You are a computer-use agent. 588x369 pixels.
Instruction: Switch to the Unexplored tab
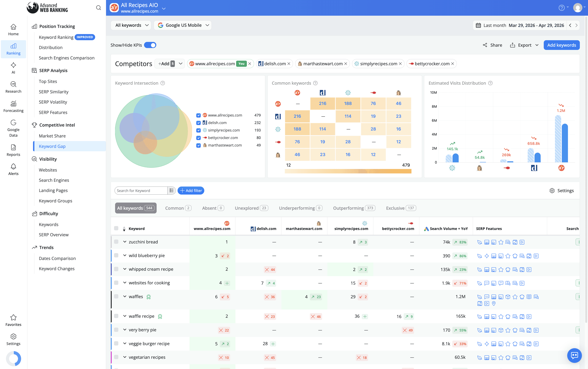(251, 208)
